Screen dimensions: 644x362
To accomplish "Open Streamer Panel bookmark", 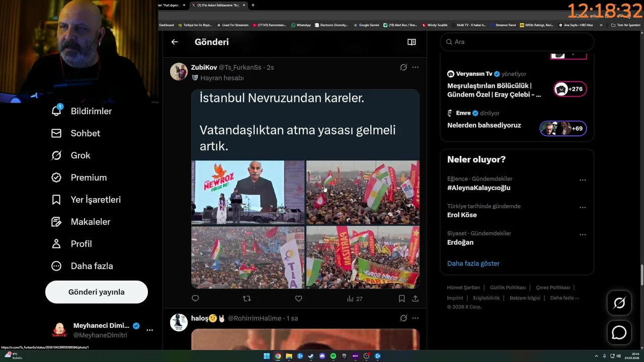I will 503,25.
